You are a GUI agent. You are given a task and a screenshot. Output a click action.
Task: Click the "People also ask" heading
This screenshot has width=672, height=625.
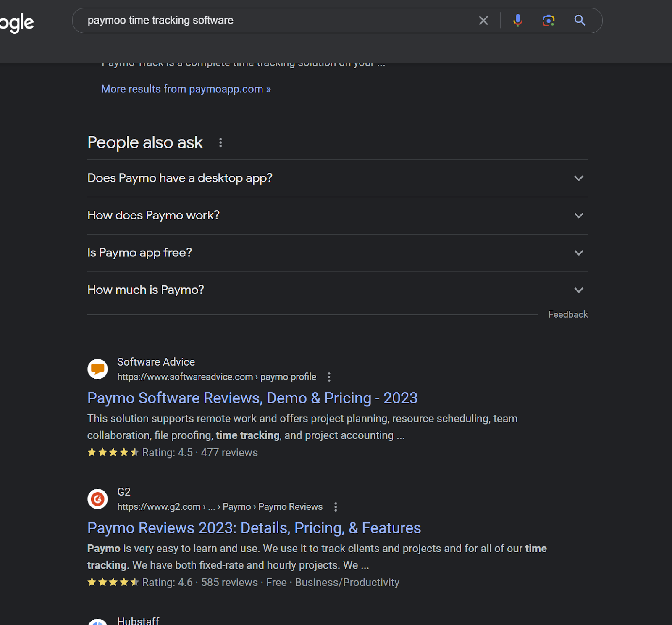click(145, 143)
